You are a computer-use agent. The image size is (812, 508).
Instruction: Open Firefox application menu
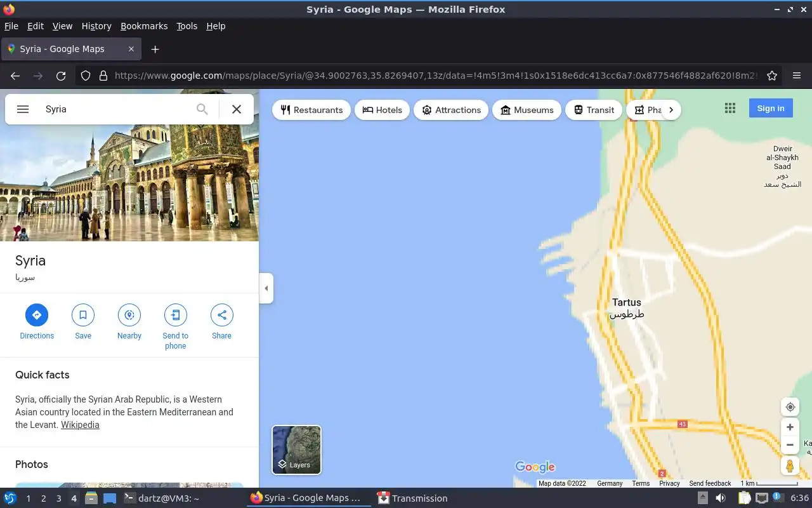[x=797, y=76]
